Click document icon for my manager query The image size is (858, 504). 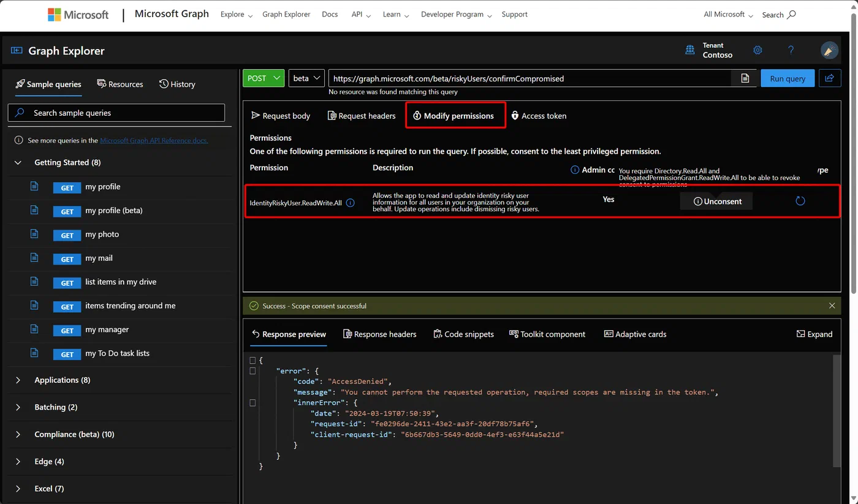tap(34, 329)
